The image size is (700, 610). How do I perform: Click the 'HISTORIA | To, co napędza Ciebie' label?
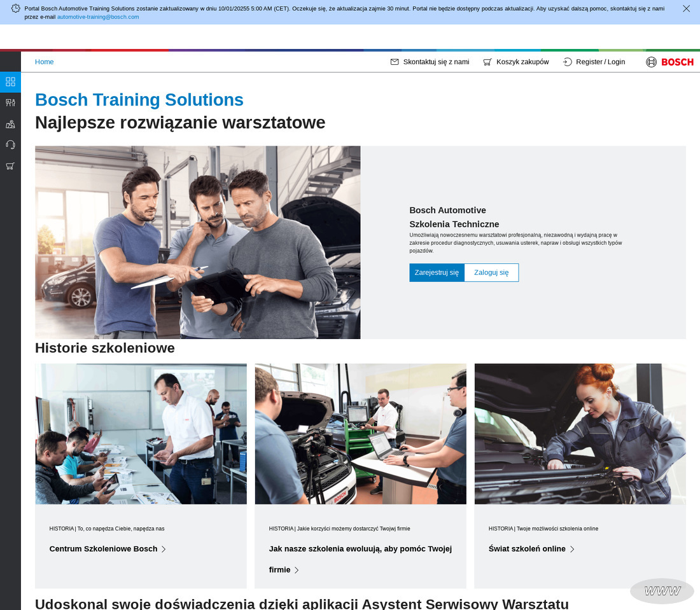pos(107,529)
